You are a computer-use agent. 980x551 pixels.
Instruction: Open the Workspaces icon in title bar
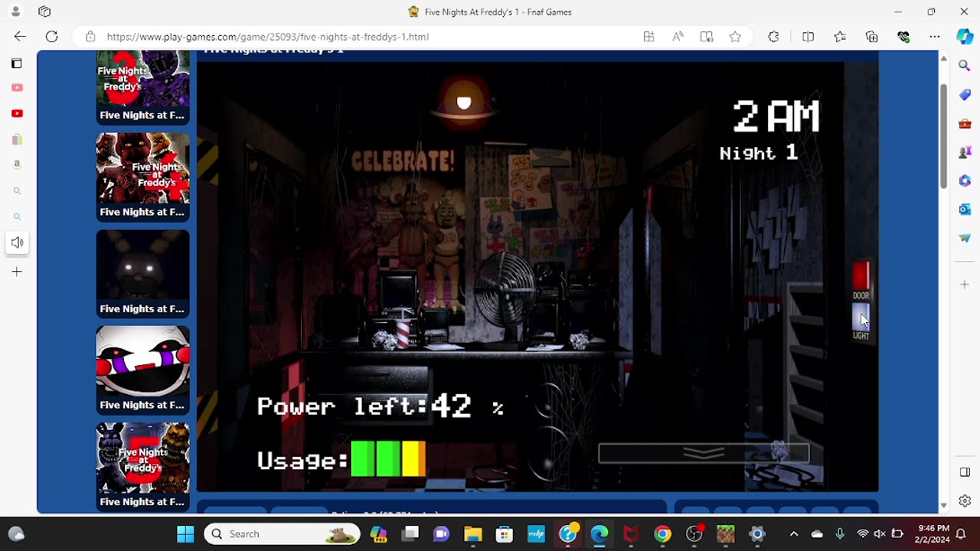click(x=44, y=11)
